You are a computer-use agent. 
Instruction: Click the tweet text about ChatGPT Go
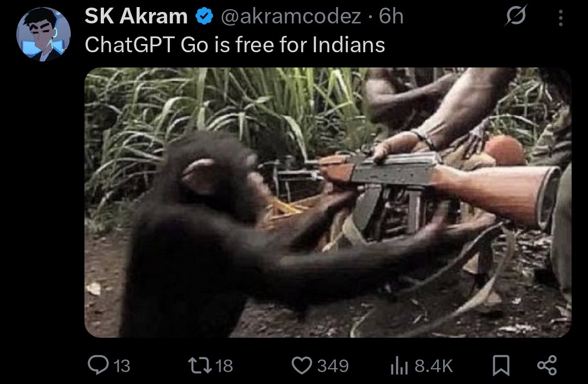pyautogui.click(x=235, y=45)
